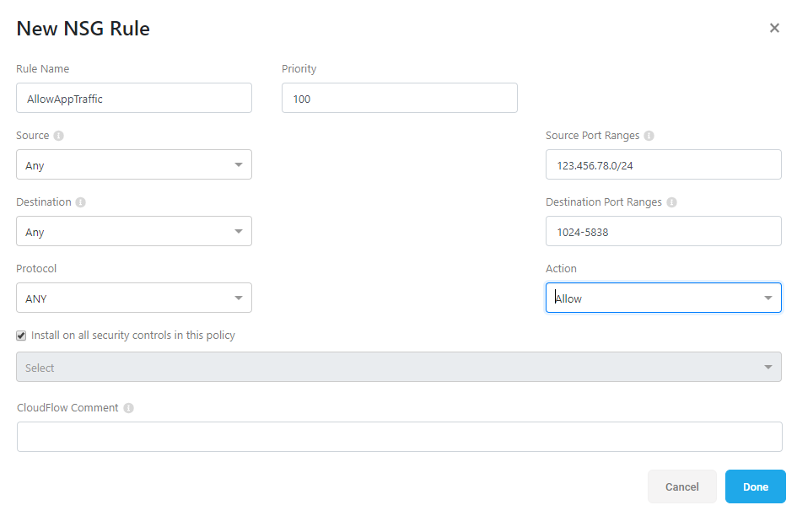Click the Cancel button
The height and width of the screenshot is (532, 797).
tap(682, 486)
